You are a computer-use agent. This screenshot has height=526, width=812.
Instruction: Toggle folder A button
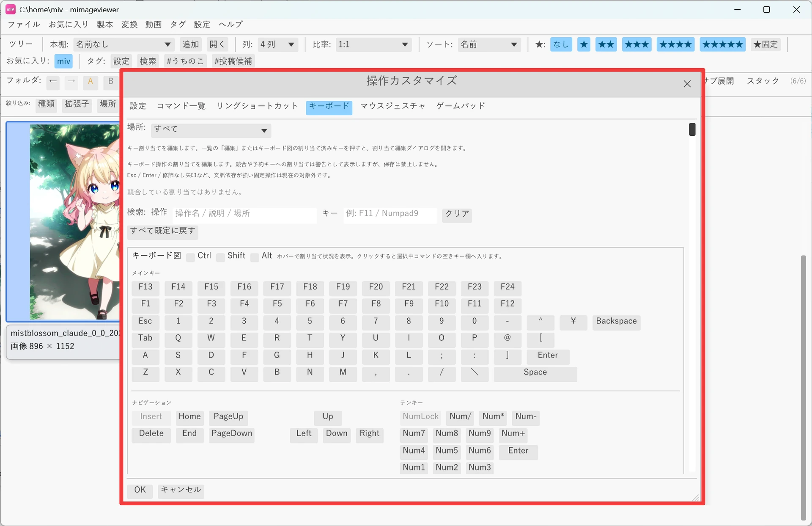point(91,81)
